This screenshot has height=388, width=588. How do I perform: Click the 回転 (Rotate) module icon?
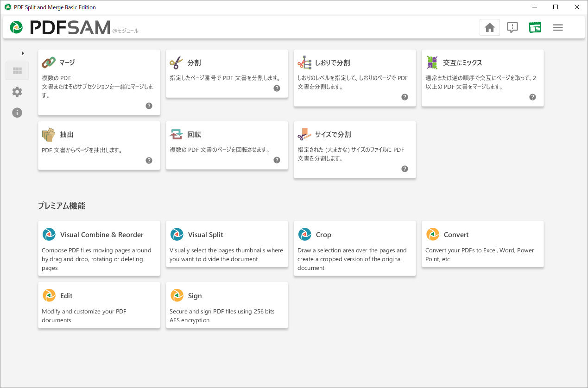click(176, 135)
